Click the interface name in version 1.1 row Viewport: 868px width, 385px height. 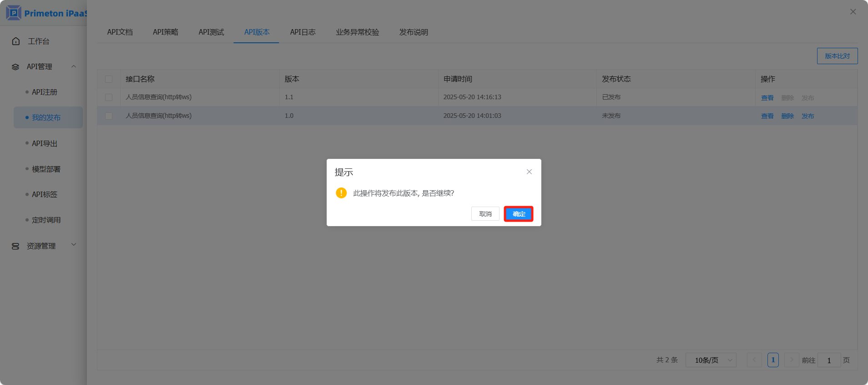click(x=159, y=97)
